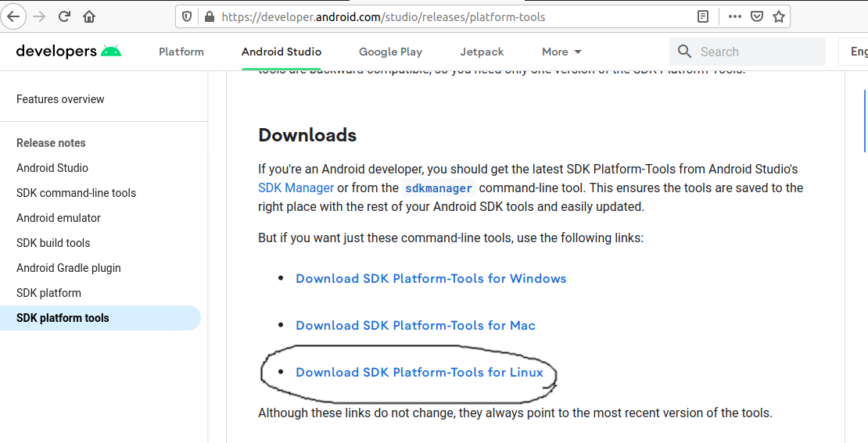This screenshot has height=443, width=868.
Task: Open the Jetpack nav tab
Action: pos(482,52)
